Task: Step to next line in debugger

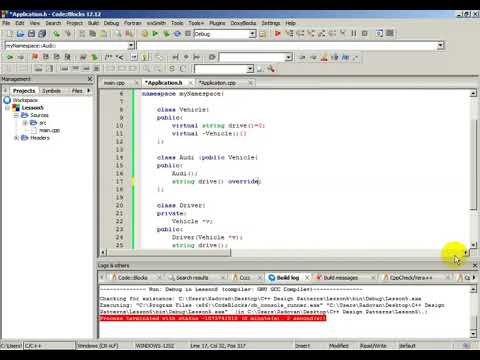Action: (x=300, y=33)
